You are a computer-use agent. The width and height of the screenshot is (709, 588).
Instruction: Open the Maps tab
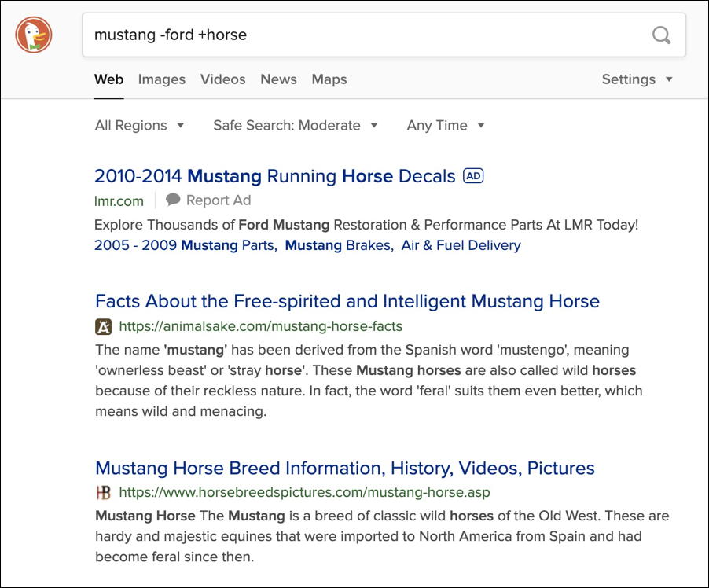point(329,79)
